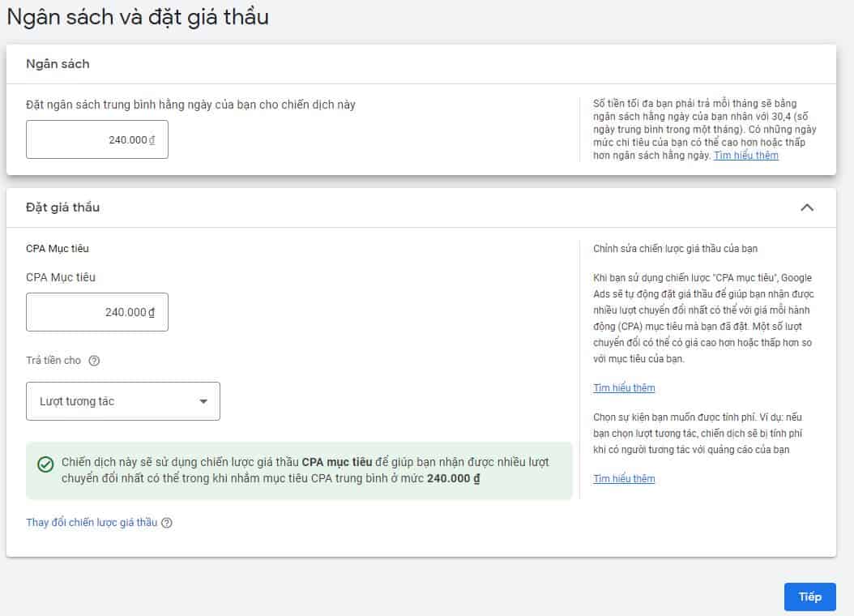The width and height of the screenshot is (854, 616).
Task: Click the Ngân sách và đặt giá thầu page heading
Action: [138, 16]
